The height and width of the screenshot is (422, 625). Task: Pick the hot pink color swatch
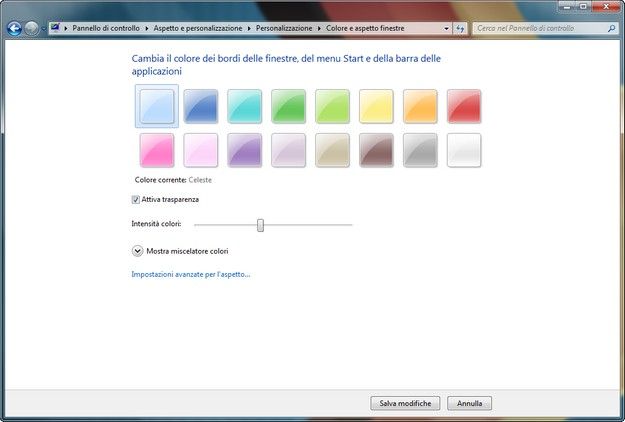pyautogui.click(x=157, y=150)
